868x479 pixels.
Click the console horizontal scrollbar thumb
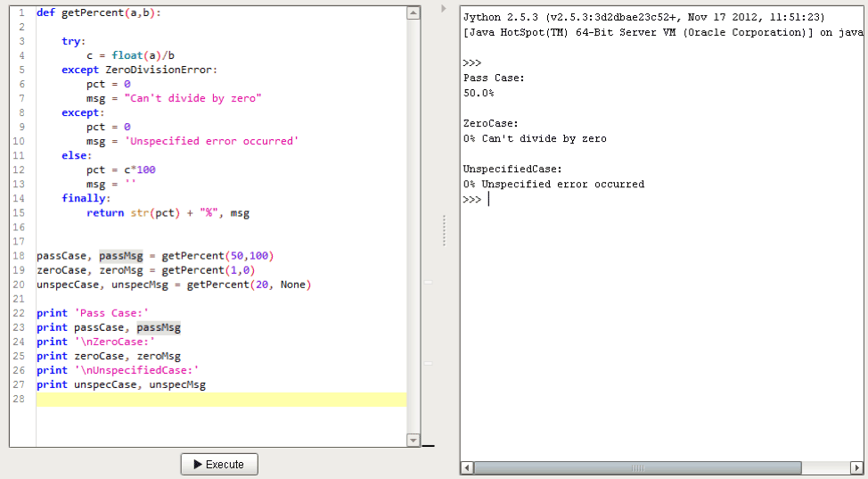point(638,468)
